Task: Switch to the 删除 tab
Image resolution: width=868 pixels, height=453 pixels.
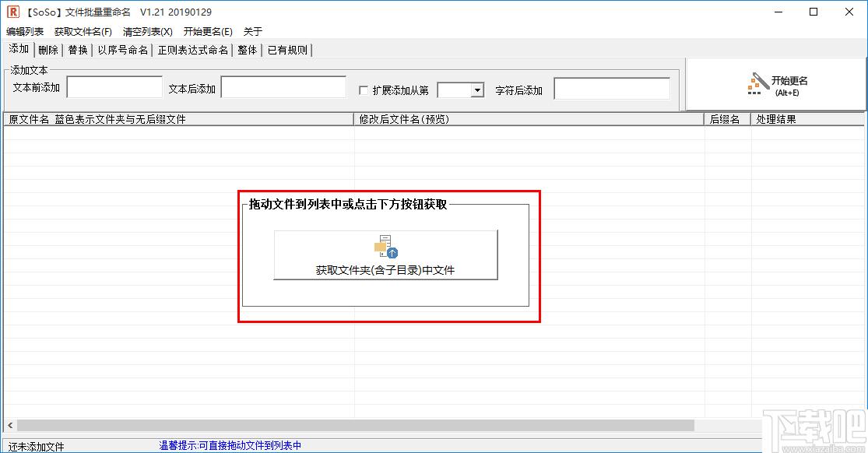Action: [x=48, y=50]
